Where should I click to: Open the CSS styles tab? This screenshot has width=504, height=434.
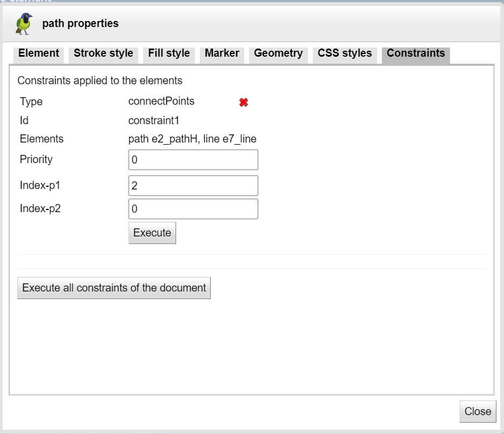(x=345, y=55)
